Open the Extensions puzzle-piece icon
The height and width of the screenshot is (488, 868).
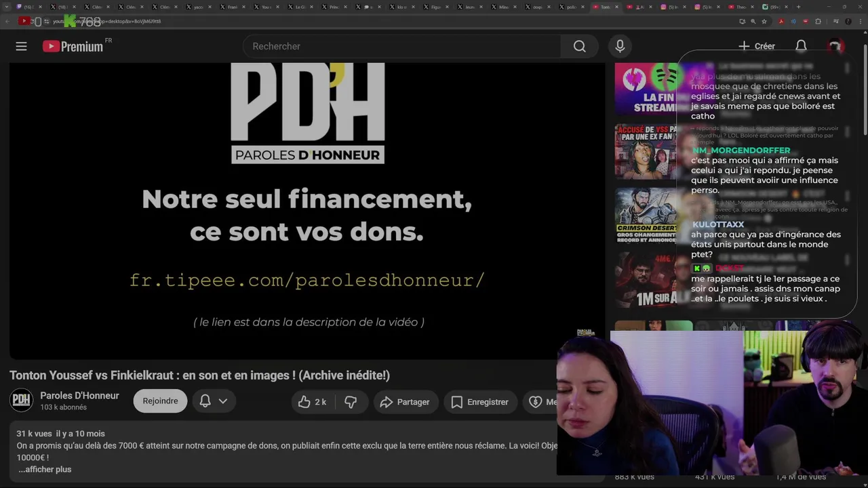pos(818,21)
